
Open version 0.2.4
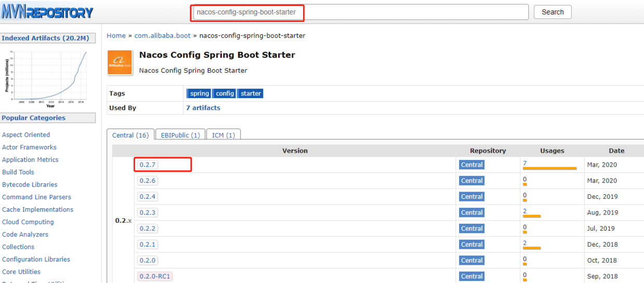coord(147,197)
